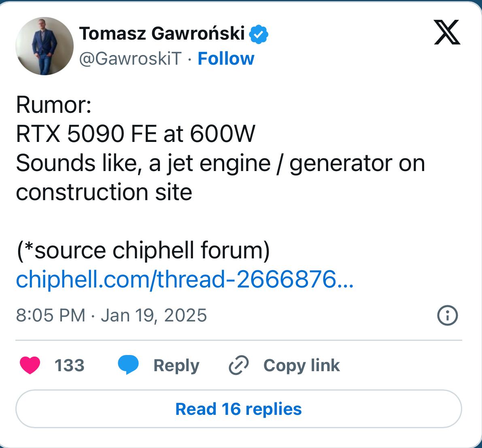This screenshot has height=448, width=482.
Task: Click the Copy link text label
Action: [302, 366]
